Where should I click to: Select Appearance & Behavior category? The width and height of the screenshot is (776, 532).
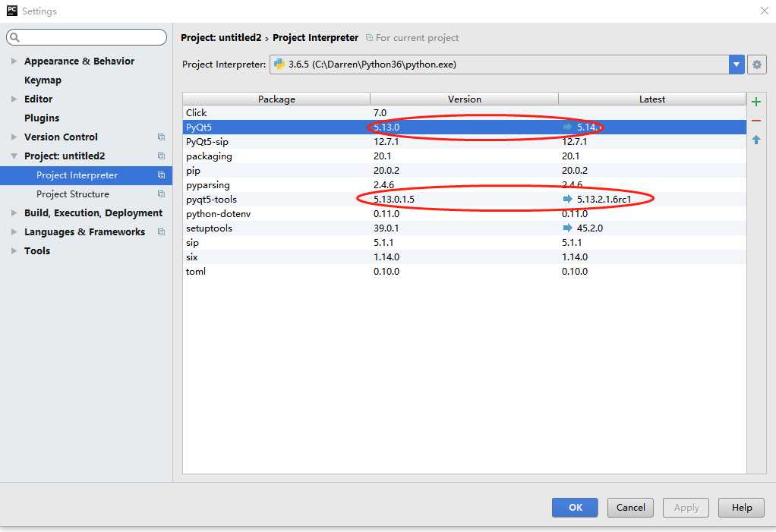pos(79,61)
